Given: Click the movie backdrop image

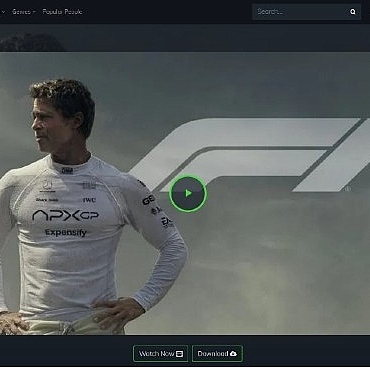Looking at the screenshot, I should click(185, 193).
